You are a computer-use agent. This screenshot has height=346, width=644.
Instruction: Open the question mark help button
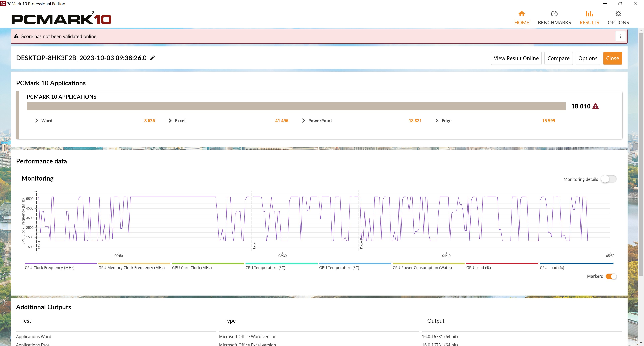click(620, 36)
